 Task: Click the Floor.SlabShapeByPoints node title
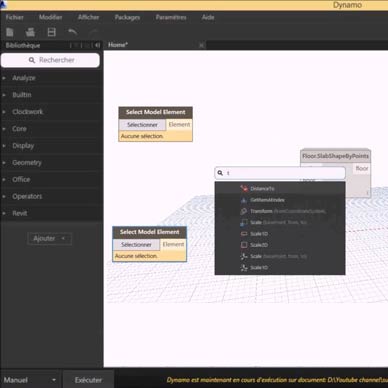(335, 156)
